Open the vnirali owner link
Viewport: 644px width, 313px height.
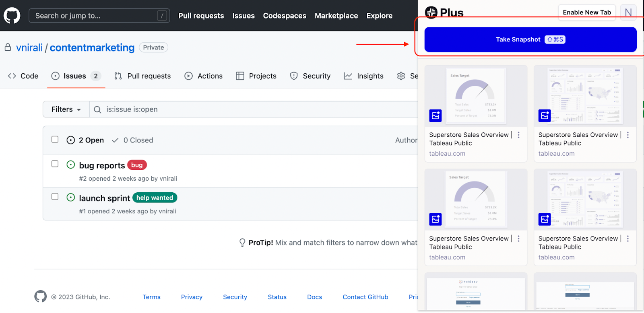tap(29, 47)
